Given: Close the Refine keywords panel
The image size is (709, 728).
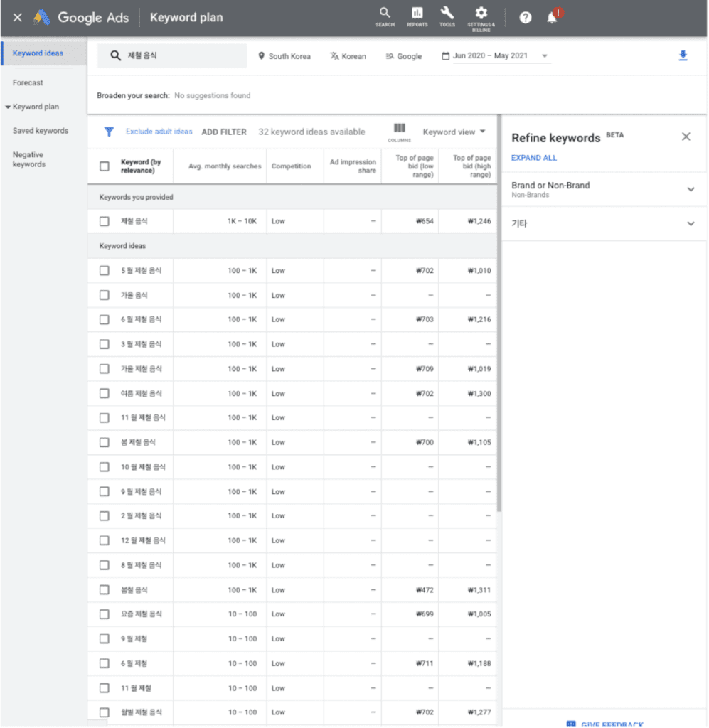Looking at the screenshot, I should [686, 137].
